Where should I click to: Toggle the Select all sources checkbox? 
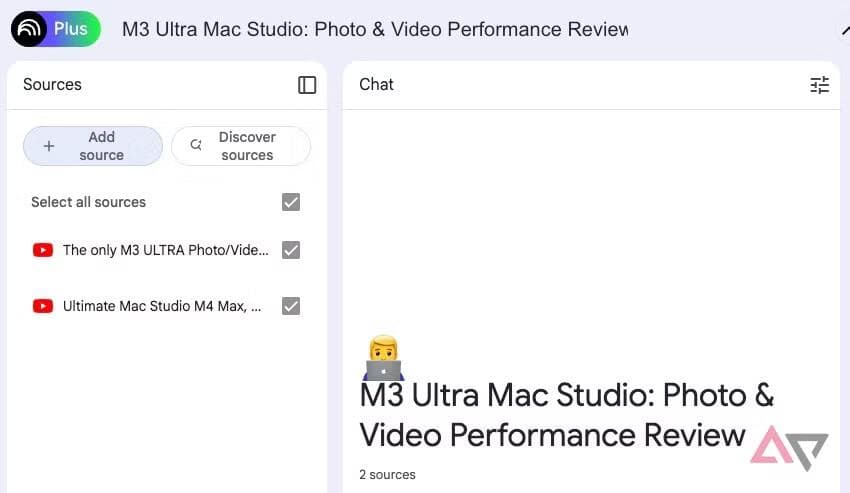[291, 202]
